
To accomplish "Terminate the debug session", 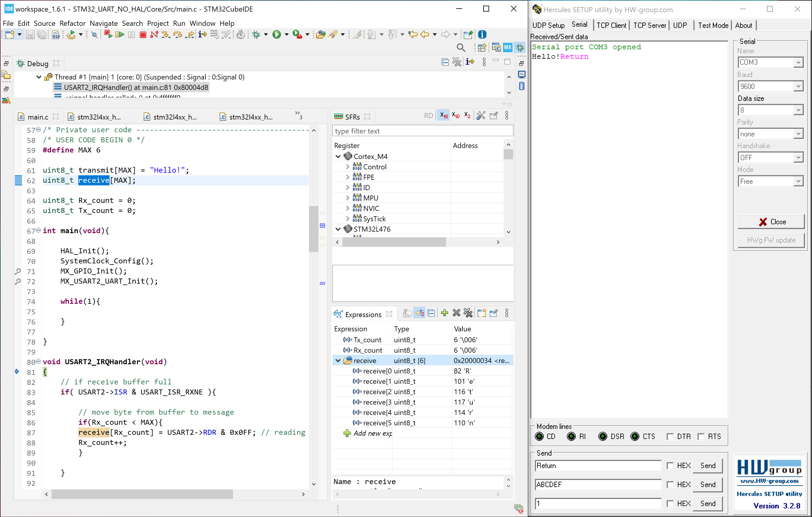I will (x=143, y=34).
